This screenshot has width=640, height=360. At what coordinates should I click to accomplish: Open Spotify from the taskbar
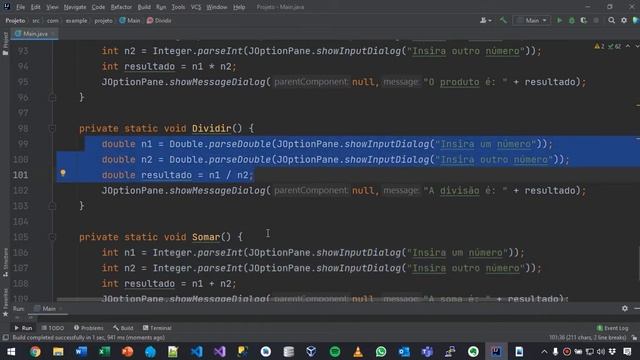(x=335, y=351)
